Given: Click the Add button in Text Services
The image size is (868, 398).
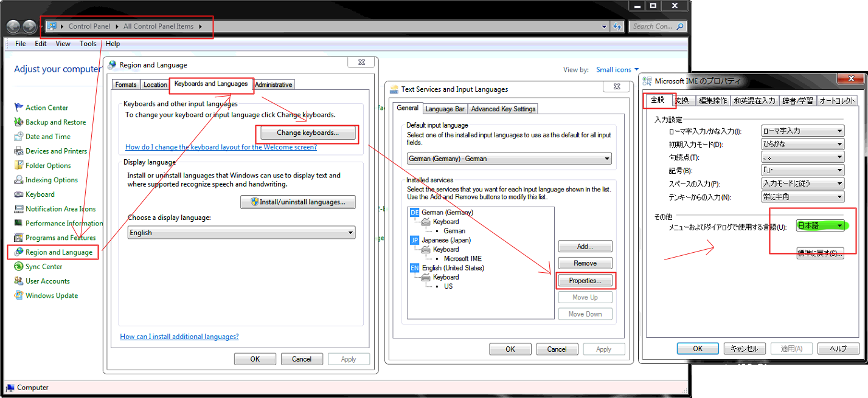Looking at the screenshot, I should 585,247.
